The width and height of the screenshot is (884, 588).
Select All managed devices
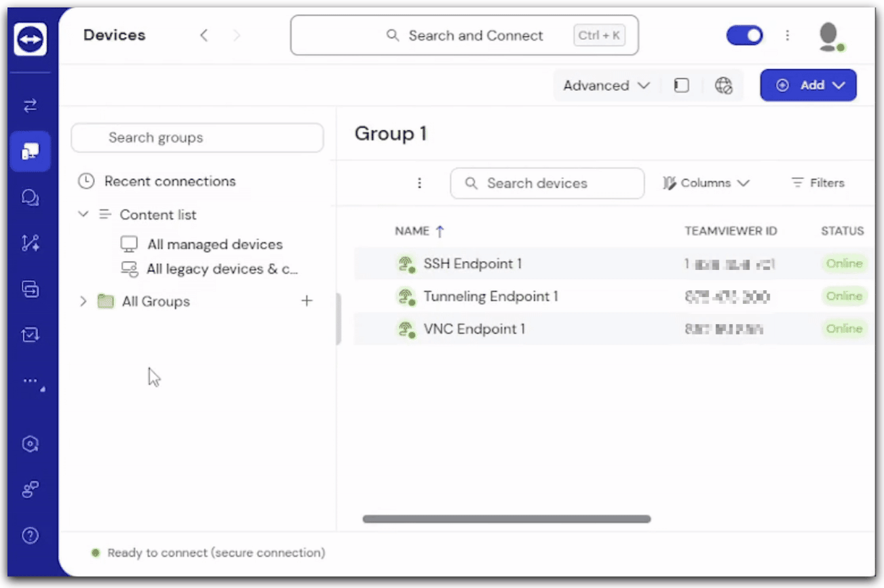pos(215,244)
